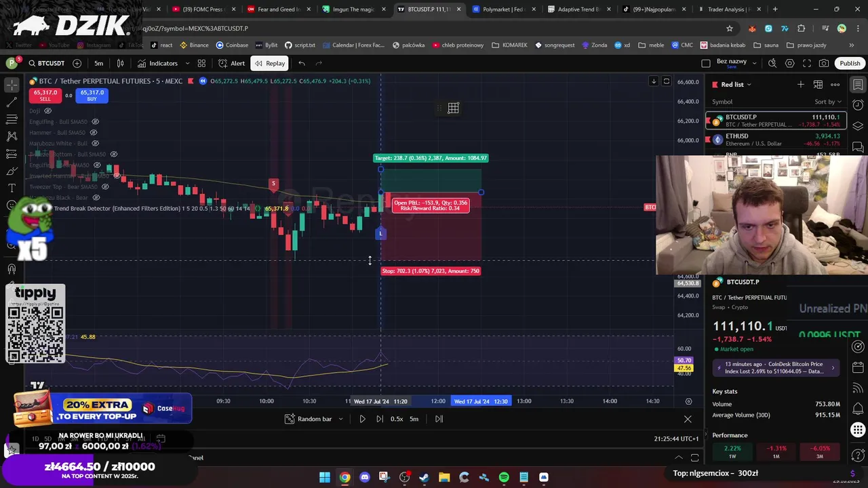Screen dimensions: 868x488
Task: Play the bar replay
Action: [x=362, y=419]
